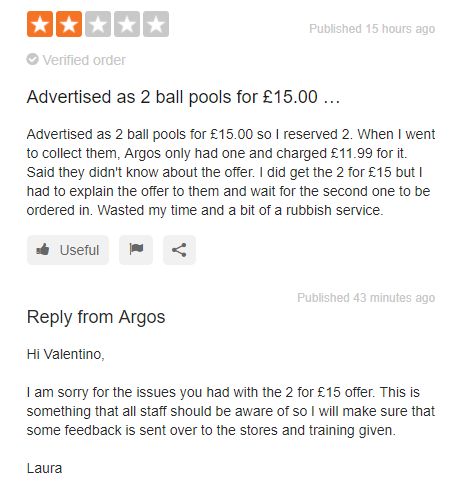Click the Laura signature text
Image resolution: width=449 pixels, height=488 pixels.
click(44, 468)
